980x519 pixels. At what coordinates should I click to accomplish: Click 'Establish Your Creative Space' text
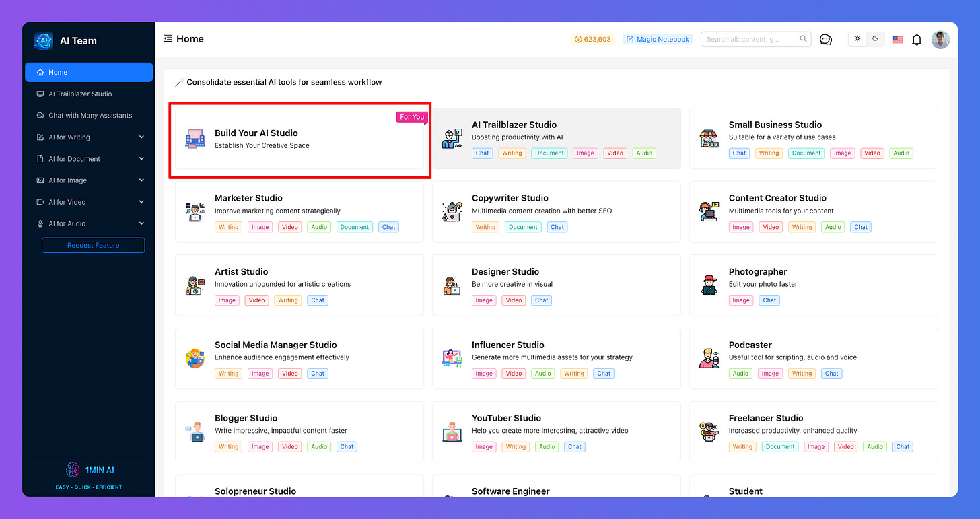(x=262, y=145)
